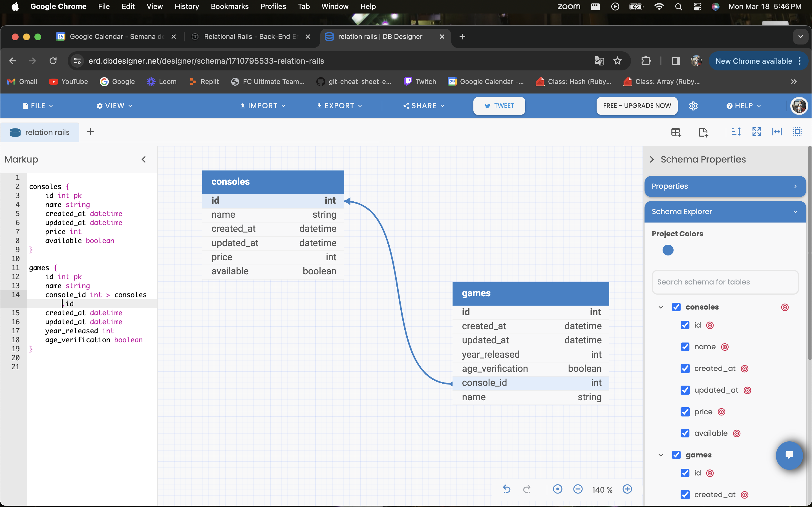812x507 pixels.
Task: Collapse the Markup panel with chevron
Action: tap(144, 160)
